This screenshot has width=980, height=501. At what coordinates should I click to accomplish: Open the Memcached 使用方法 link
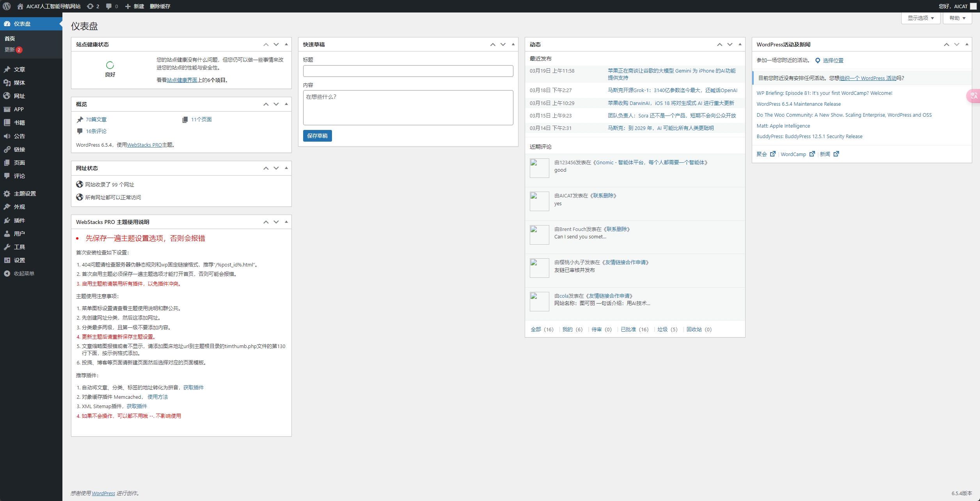pos(158,397)
